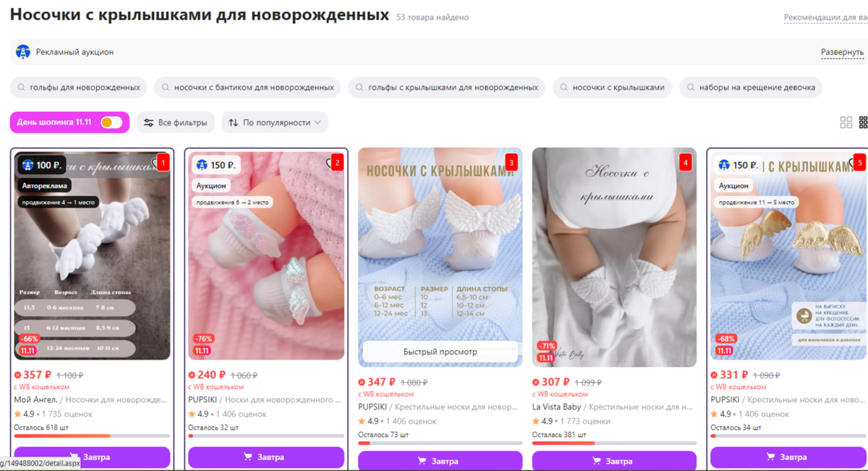This screenshot has width=868, height=471.
Task: Add first product to favorites with heart icon
Action: pos(155,162)
